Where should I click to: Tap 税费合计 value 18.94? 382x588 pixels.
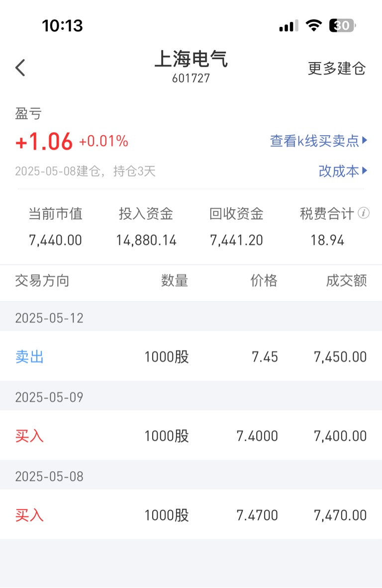[x=327, y=241]
